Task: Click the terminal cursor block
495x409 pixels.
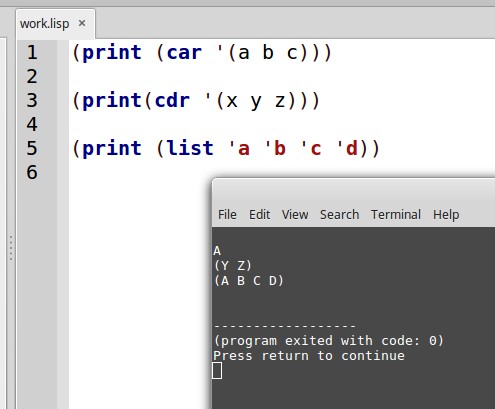Action: click(x=217, y=371)
